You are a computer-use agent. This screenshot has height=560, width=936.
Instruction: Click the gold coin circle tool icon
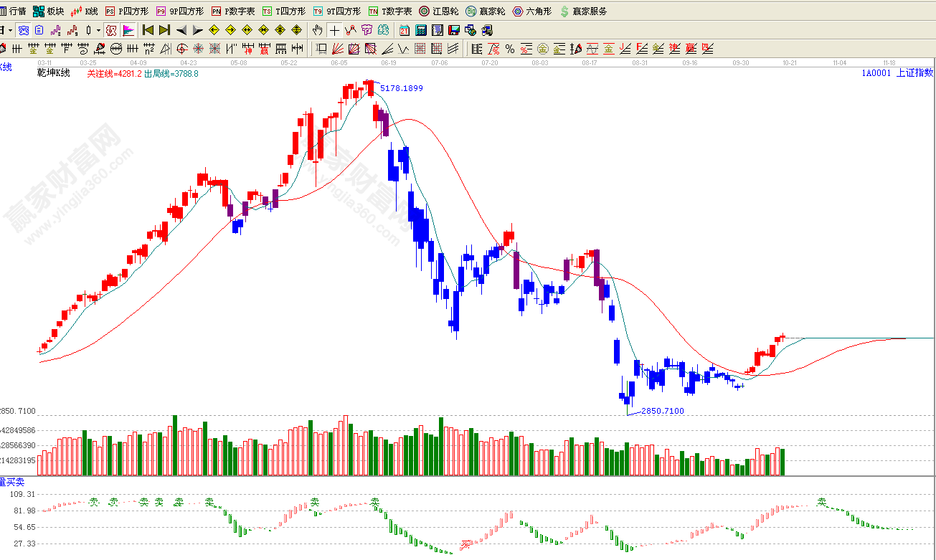[x=542, y=49]
